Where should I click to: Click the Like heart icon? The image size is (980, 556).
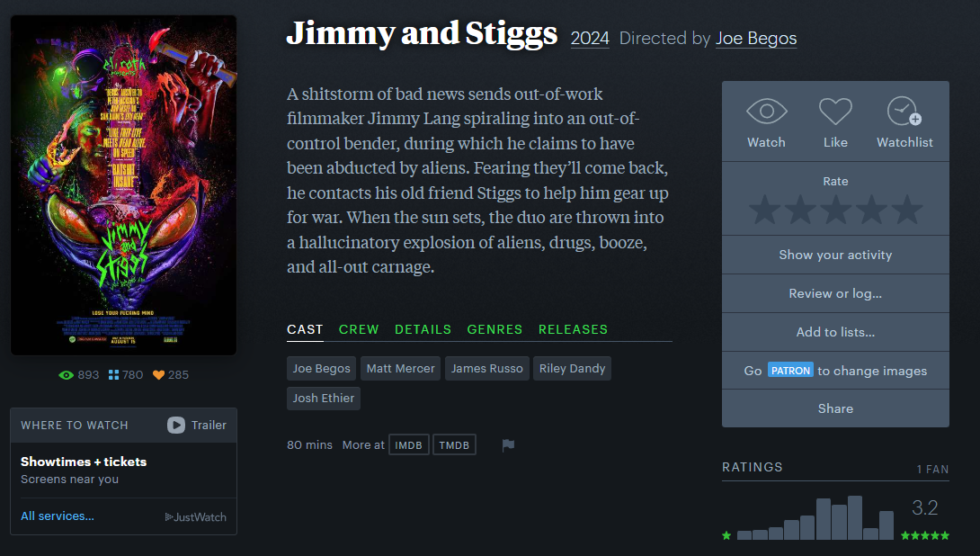tap(835, 112)
